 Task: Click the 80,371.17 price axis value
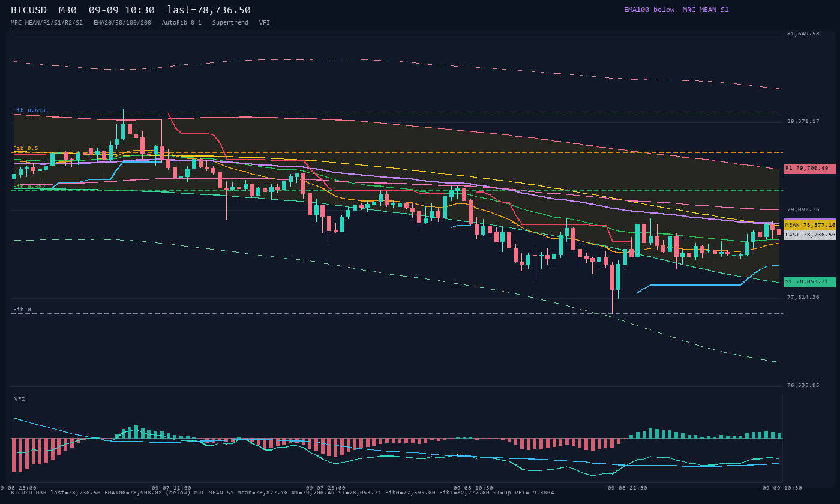click(803, 122)
